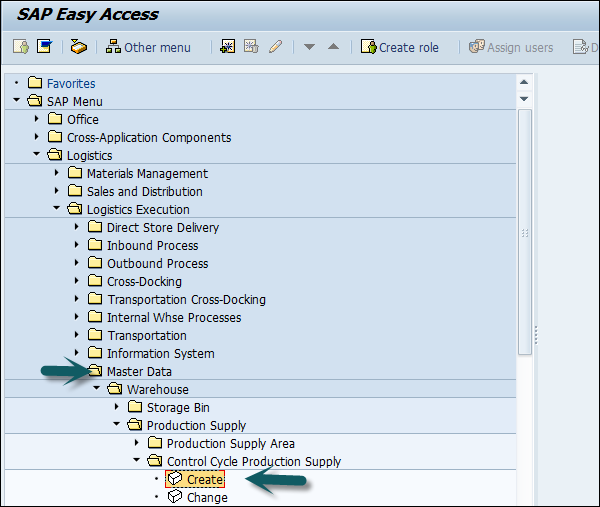This screenshot has height=507, width=600.
Task: Select the Create transaction cube icon
Action: pyautogui.click(x=175, y=480)
